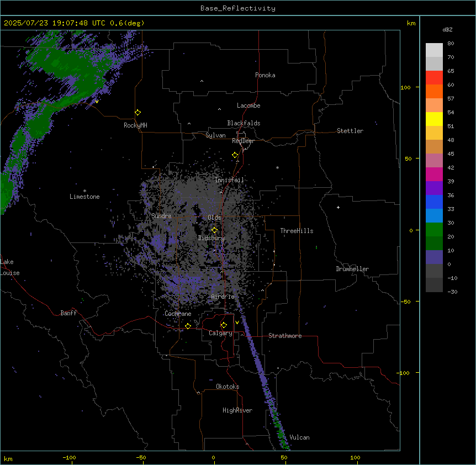
Task: Click the Sundre label
Action: pyautogui.click(x=161, y=216)
